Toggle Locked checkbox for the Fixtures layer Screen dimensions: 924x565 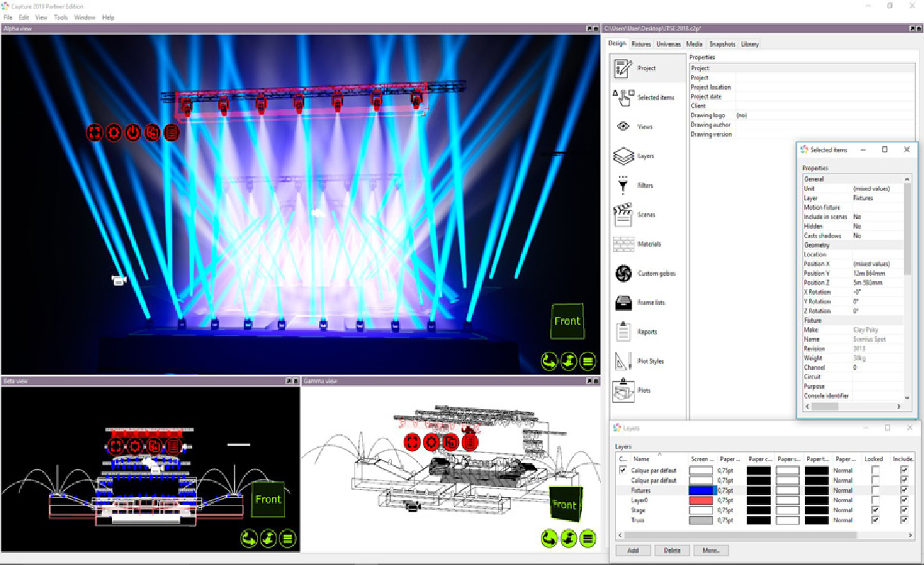click(x=875, y=490)
